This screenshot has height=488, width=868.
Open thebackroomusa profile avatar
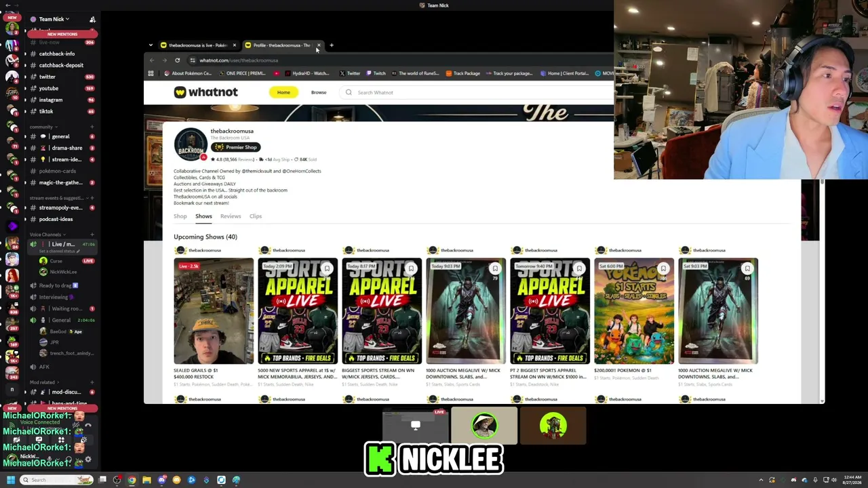191,144
